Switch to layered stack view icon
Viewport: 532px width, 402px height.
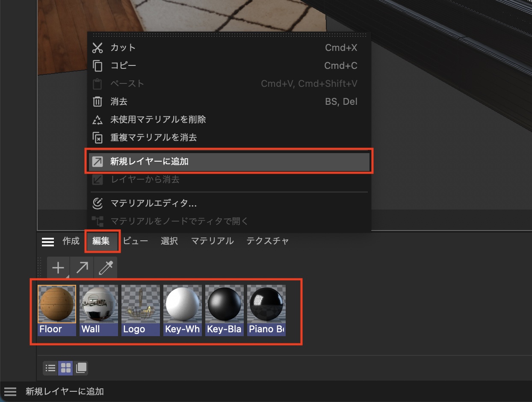pyautogui.click(x=81, y=368)
